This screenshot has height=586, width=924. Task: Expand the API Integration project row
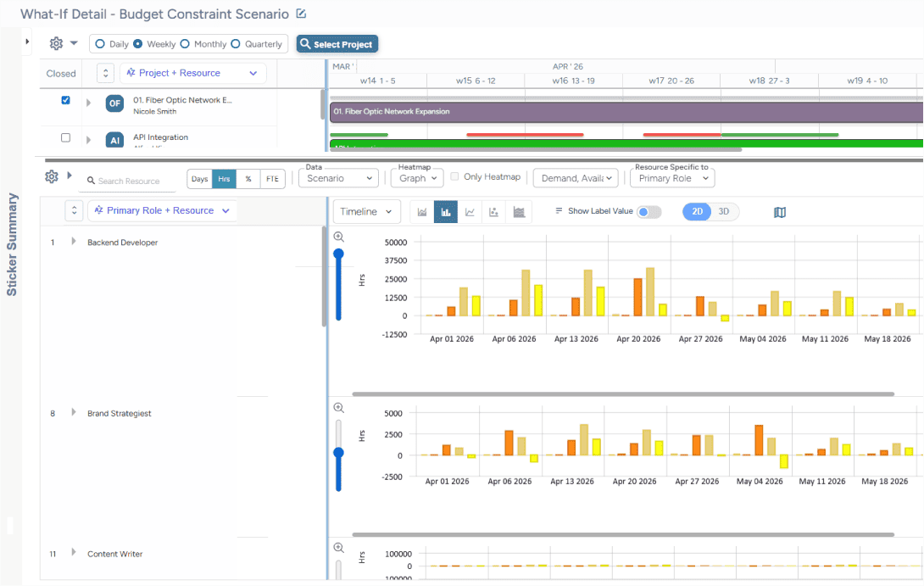(x=88, y=140)
